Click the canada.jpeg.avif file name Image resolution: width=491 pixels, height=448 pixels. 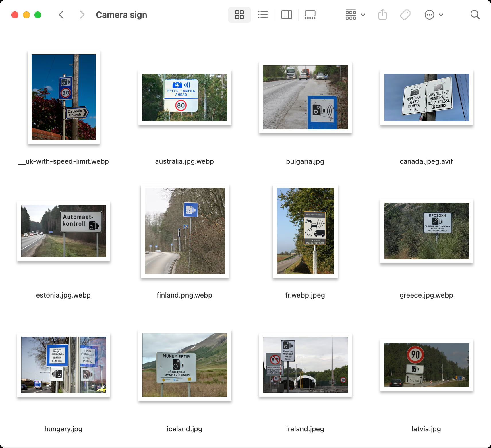(426, 161)
